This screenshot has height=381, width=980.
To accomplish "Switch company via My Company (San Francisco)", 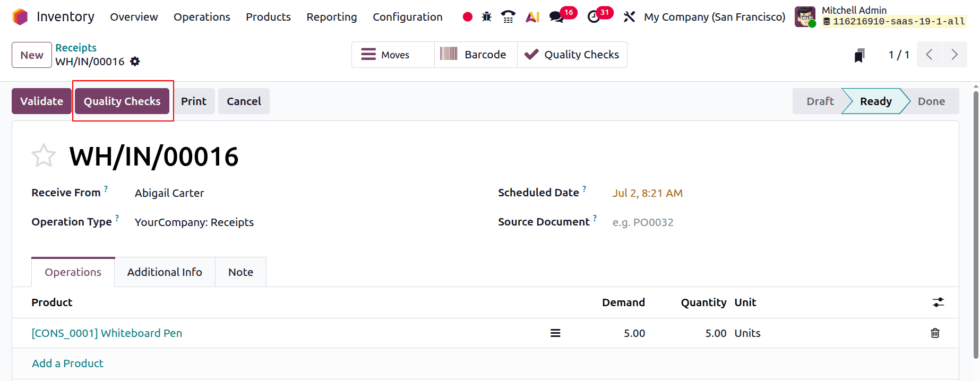I will (715, 17).
